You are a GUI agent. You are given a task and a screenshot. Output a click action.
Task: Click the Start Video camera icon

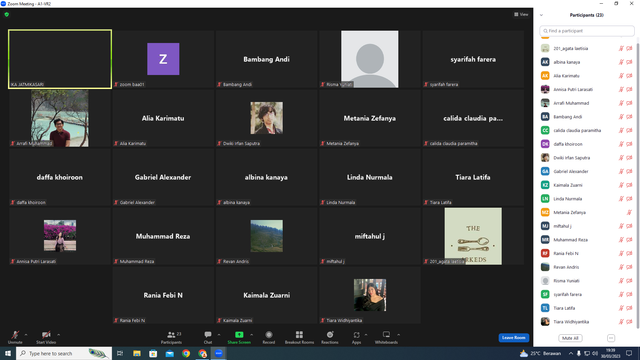pos(46,335)
